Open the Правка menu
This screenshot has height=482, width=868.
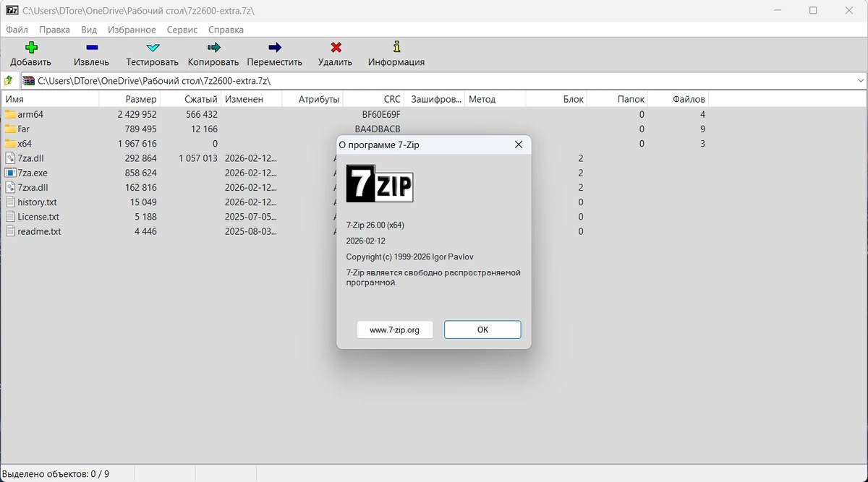click(x=54, y=30)
